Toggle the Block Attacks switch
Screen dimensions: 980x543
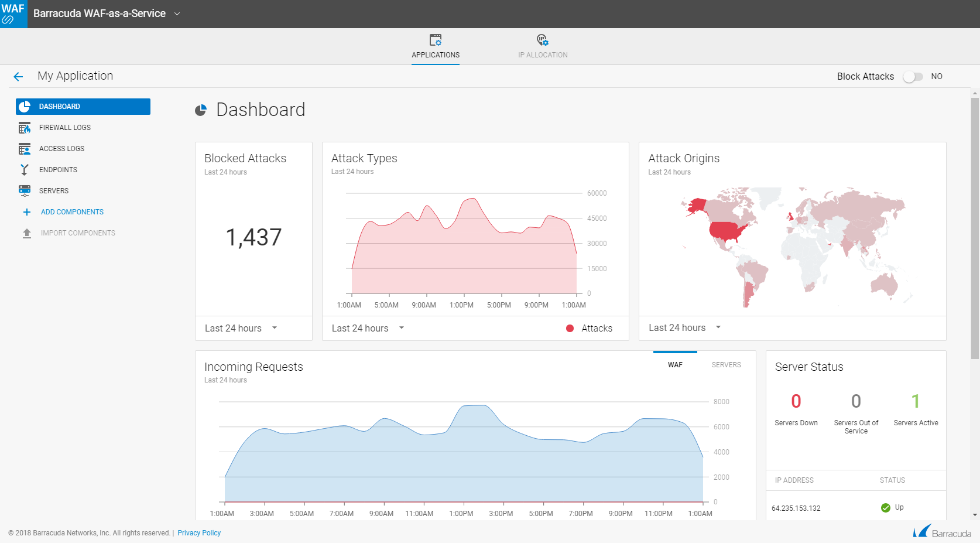point(913,77)
